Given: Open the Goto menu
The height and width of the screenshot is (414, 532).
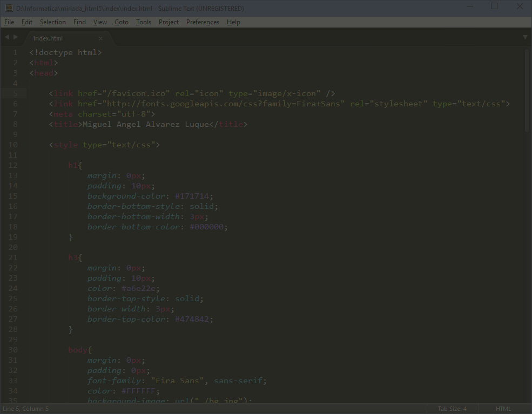Looking at the screenshot, I should [121, 22].
